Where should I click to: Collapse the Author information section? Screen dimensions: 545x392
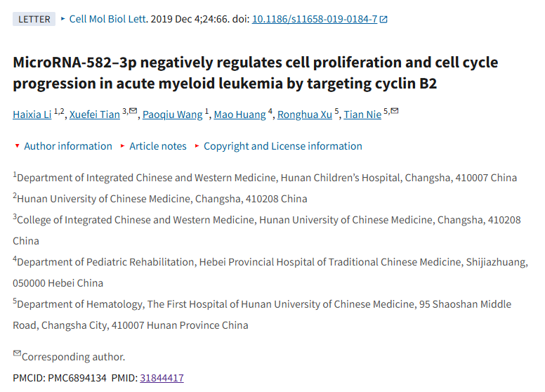pyautogui.click(x=63, y=146)
